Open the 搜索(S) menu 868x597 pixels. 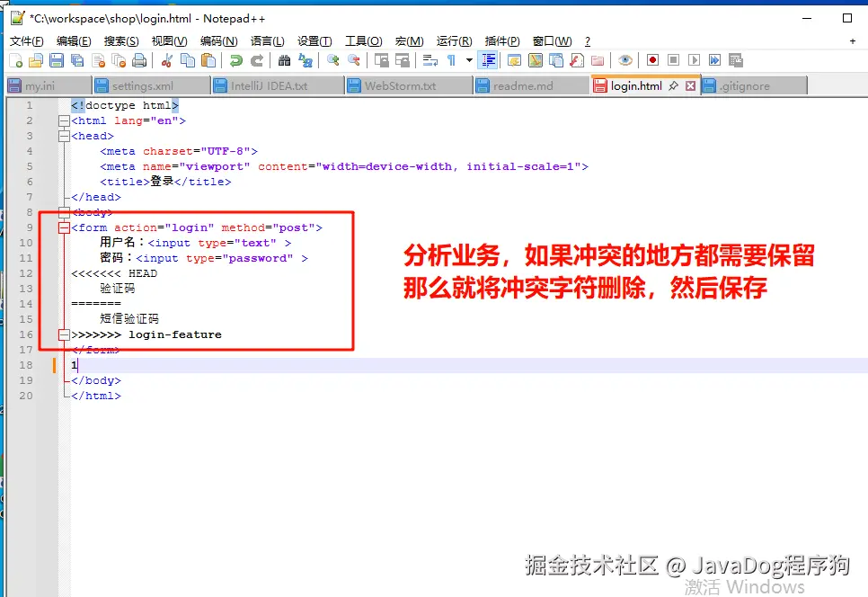[121, 41]
